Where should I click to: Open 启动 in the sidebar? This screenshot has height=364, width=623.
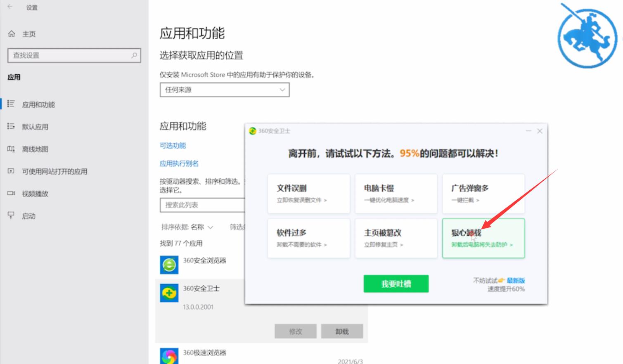coord(28,216)
